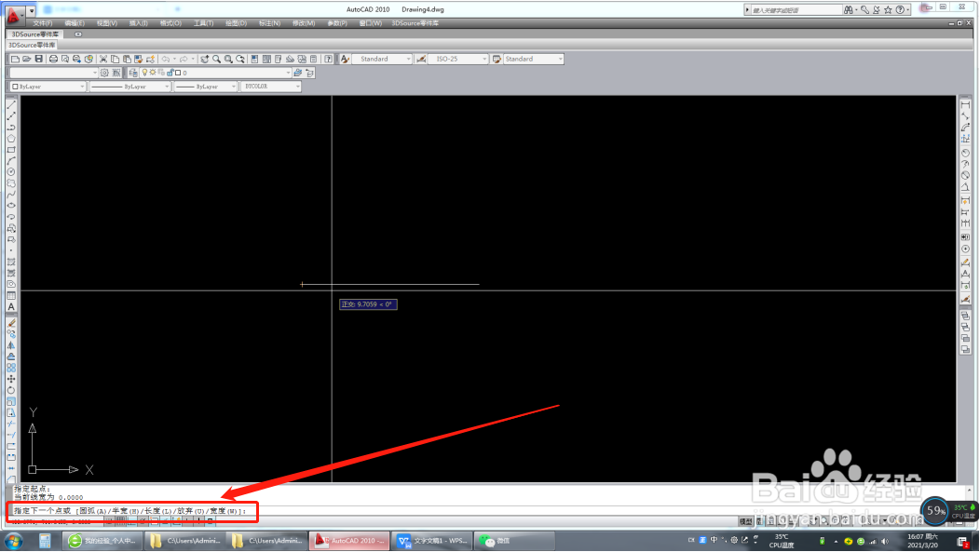This screenshot has height=552, width=980.
Task: Open the 360 browser taskbar button
Action: [x=102, y=541]
